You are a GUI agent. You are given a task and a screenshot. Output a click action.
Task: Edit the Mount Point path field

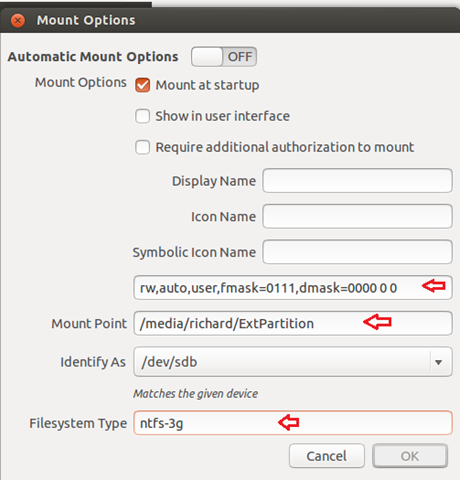[x=293, y=323]
